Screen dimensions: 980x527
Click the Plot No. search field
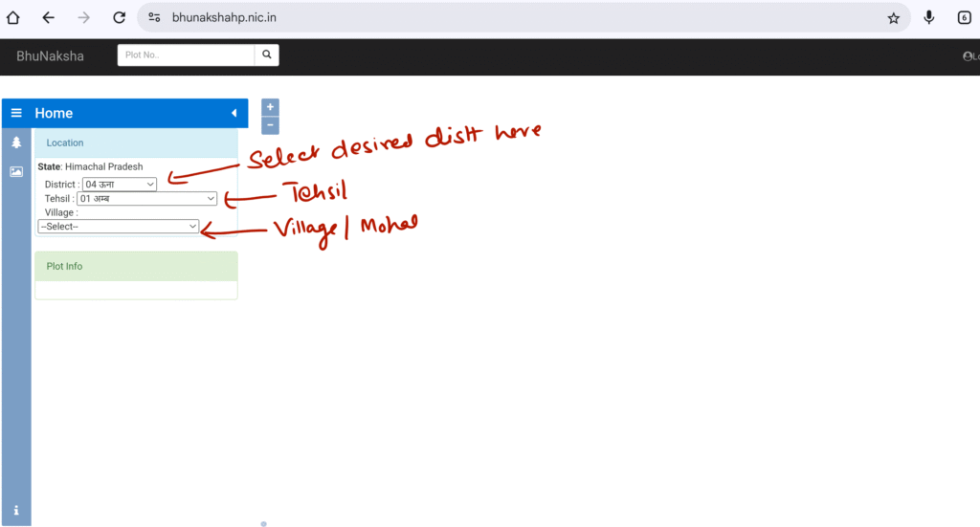tap(186, 55)
